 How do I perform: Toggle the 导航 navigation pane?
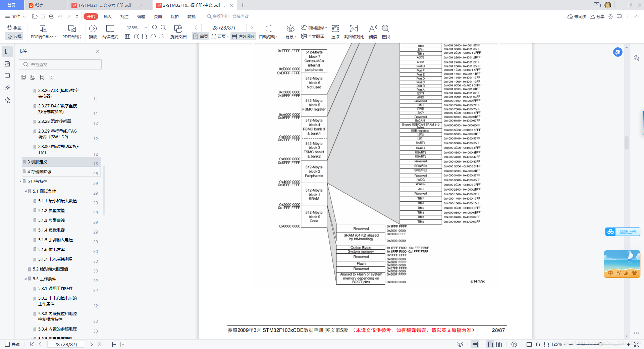click(12, 344)
